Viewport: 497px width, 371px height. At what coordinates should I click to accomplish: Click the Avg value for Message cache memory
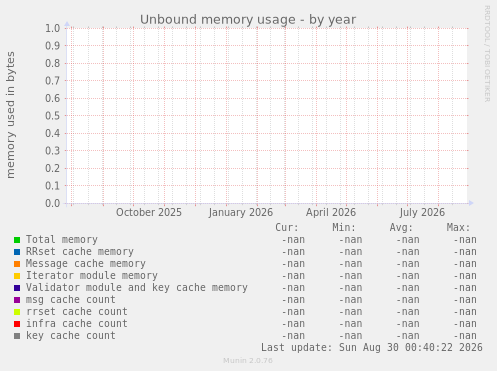coord(408,264)
